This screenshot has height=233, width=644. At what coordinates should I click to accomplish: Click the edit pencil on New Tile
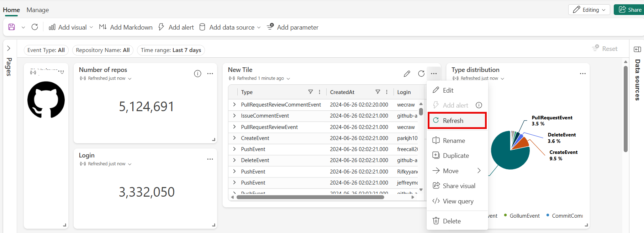coord(407,74)
